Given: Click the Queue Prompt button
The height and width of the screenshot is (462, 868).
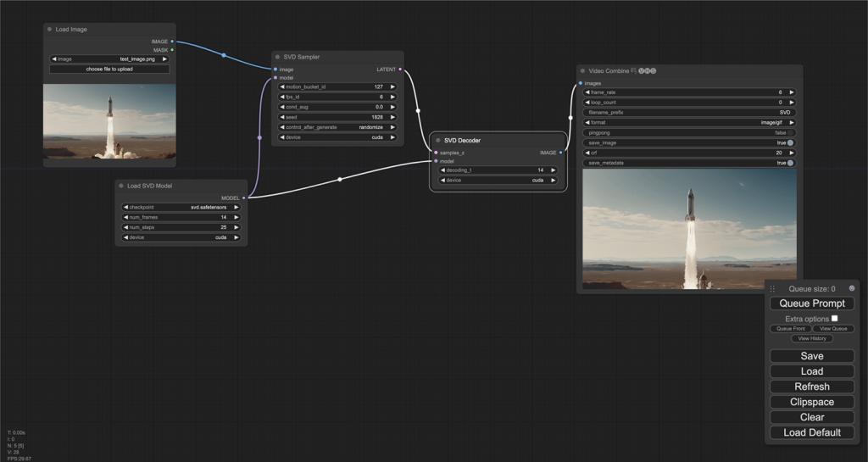Looking at the screenshot, I should pyautogui.click(x=811, y=303).
